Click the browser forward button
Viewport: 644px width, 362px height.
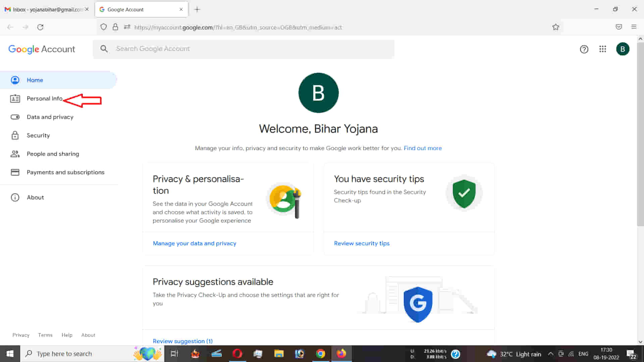click(25, 27)
